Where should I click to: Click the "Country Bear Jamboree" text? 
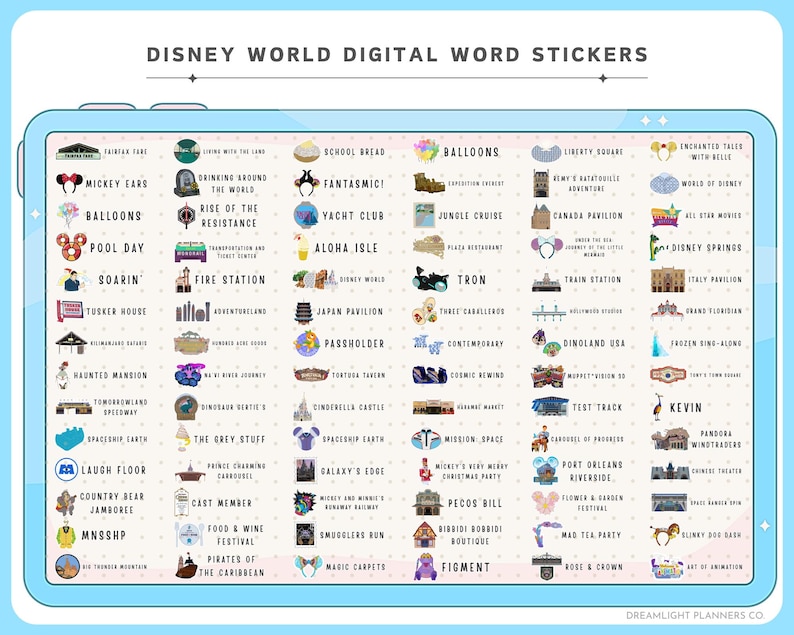pos(112,503)
